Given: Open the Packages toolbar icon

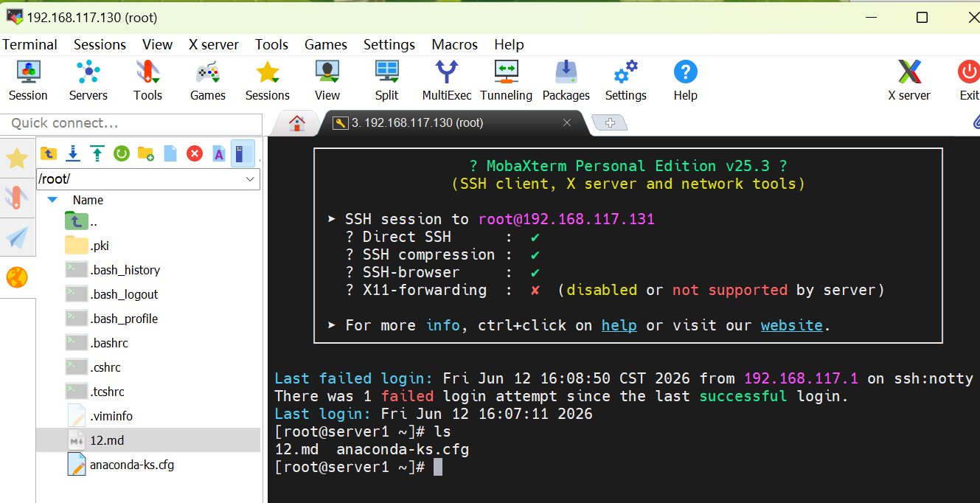Looking at the screenshot, I should click(566, 80).
